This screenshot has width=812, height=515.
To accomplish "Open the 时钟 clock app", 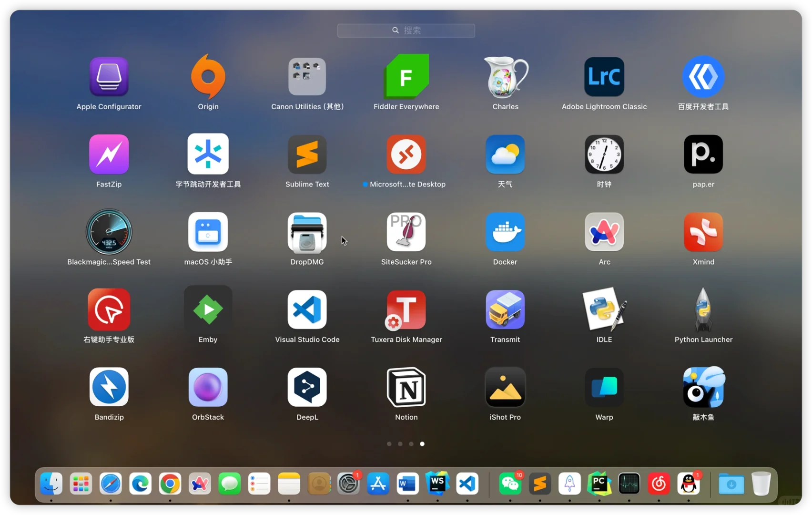I will click(x=604, y=154).
